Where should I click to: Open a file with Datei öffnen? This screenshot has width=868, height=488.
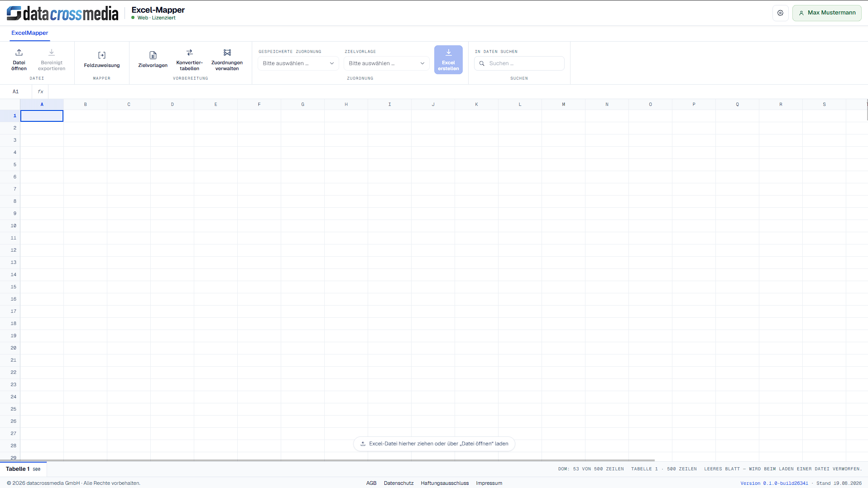click(x=19, y=60)
